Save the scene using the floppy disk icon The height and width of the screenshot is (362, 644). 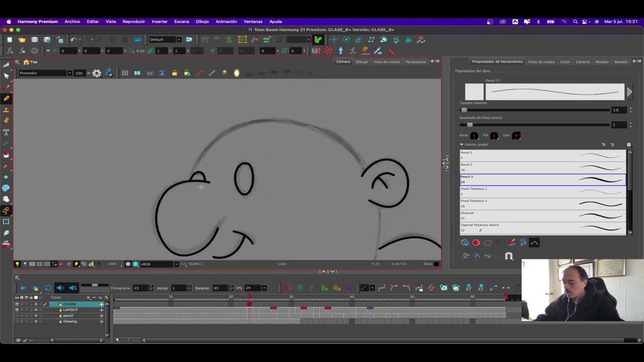35,40
